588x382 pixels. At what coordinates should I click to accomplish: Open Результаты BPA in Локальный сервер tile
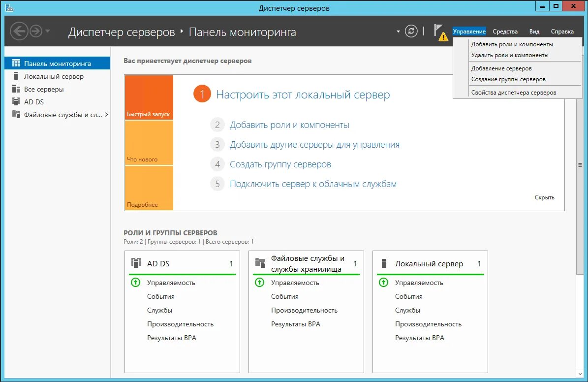[x=419, y=338]
